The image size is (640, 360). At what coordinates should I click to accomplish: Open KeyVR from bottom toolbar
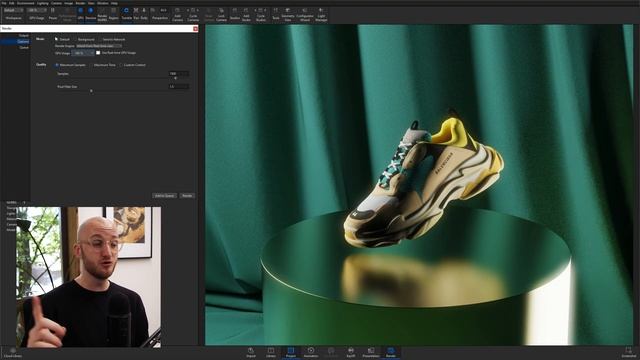(351, 353)
